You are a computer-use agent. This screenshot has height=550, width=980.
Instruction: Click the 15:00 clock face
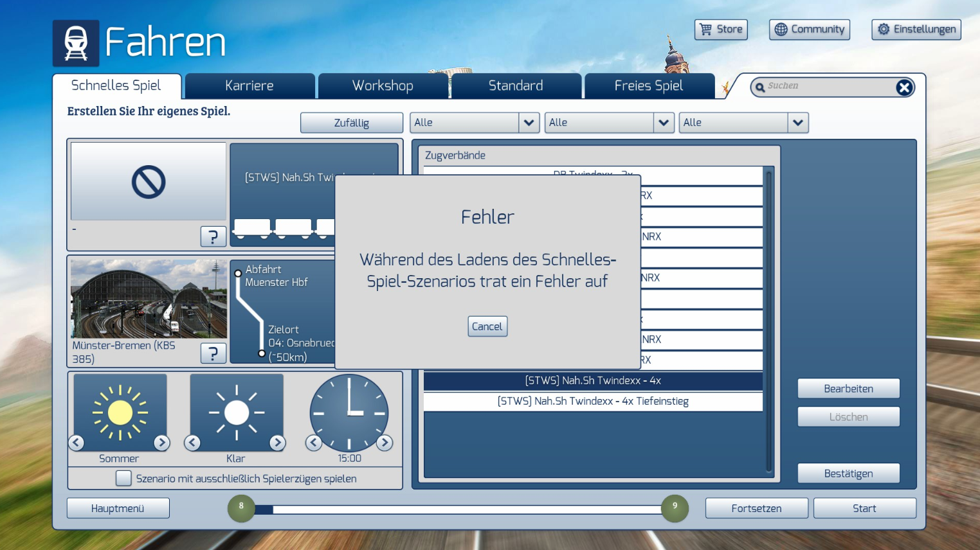[x=349, y=412]
